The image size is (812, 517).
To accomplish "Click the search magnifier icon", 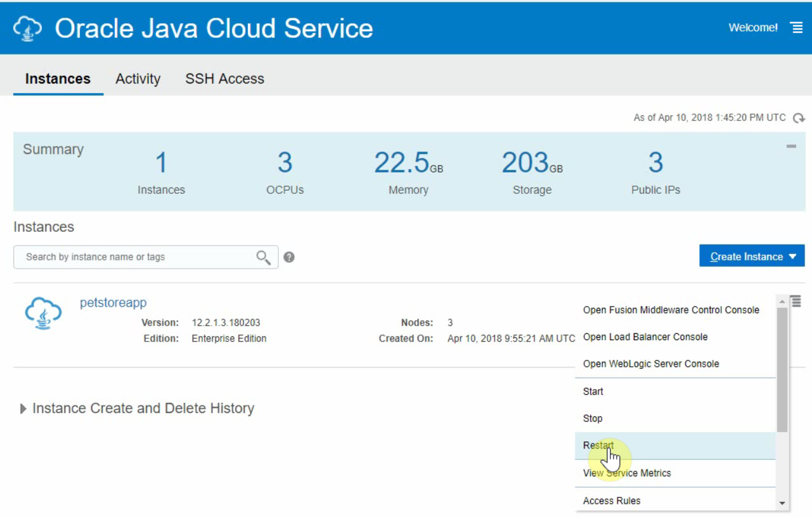I will (x=264, y=257).
